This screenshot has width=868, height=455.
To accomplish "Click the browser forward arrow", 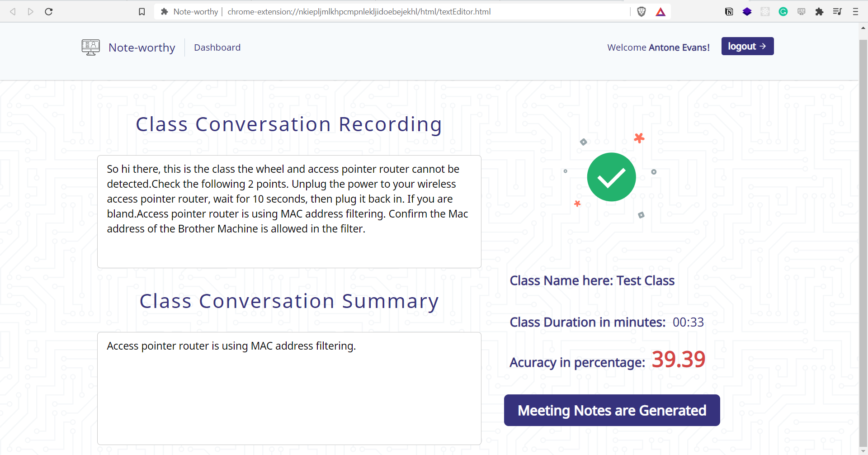I will point(30,12).
